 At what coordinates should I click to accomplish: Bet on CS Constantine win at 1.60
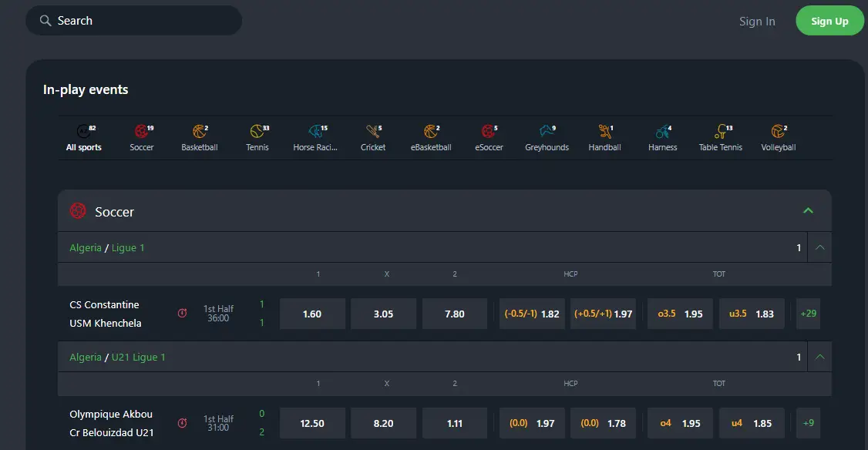(312, 314)
